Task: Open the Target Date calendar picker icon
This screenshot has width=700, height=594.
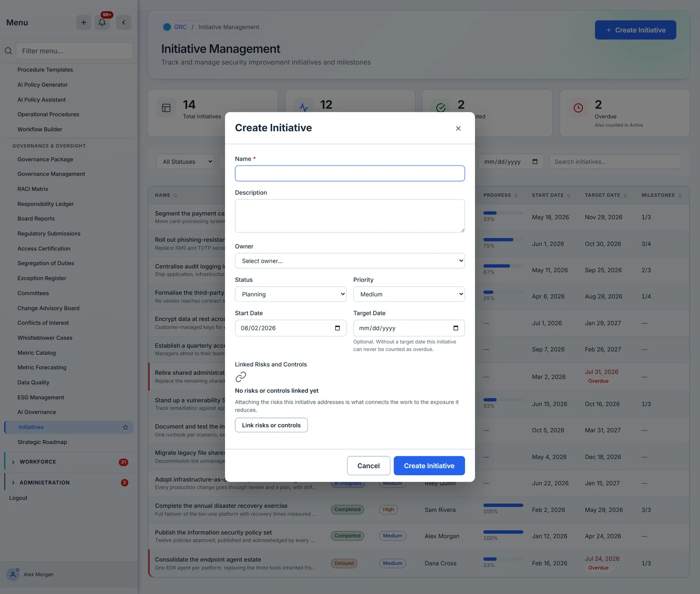Action: click(x=456, y=328)
